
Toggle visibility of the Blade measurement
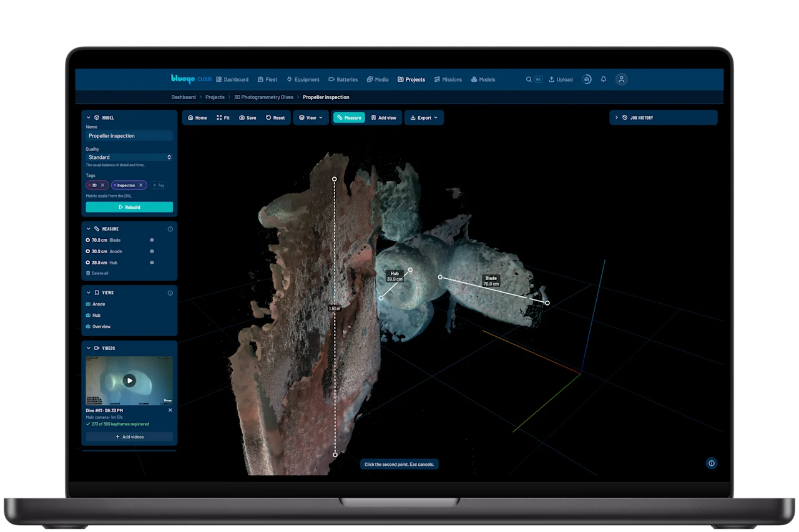(152, 240)
